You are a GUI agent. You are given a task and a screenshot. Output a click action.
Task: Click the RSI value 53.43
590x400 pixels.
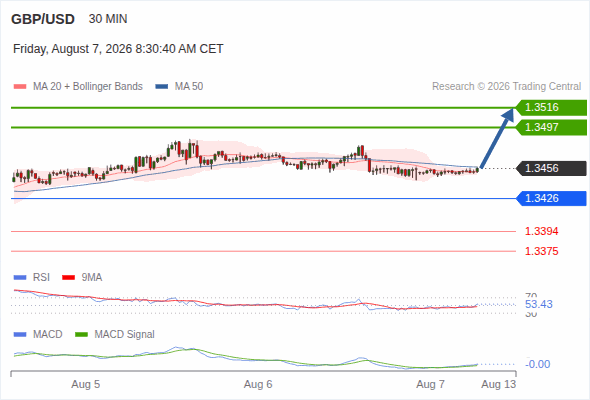(539, 304)
